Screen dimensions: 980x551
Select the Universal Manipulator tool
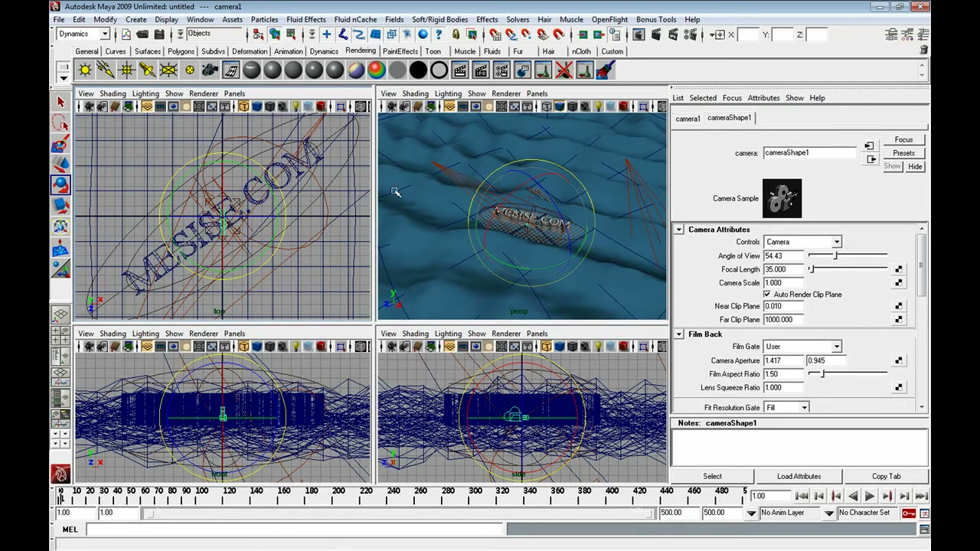click(x=60, y=226)
